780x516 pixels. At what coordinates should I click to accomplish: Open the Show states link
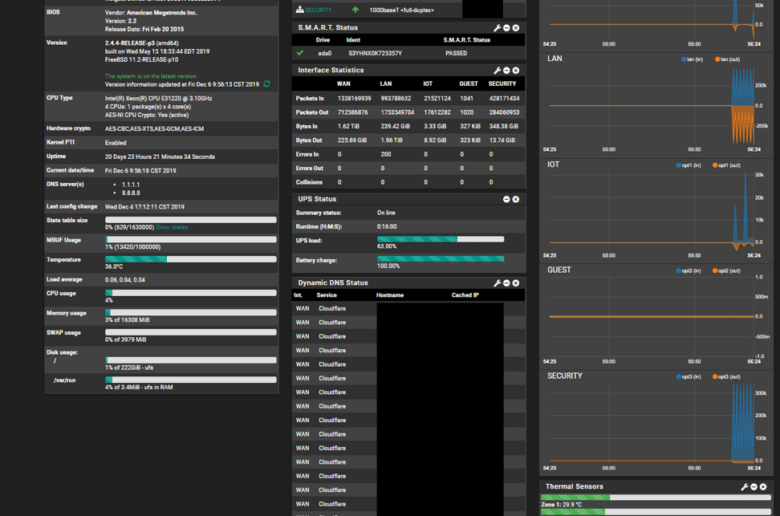[x=172, y=227]
